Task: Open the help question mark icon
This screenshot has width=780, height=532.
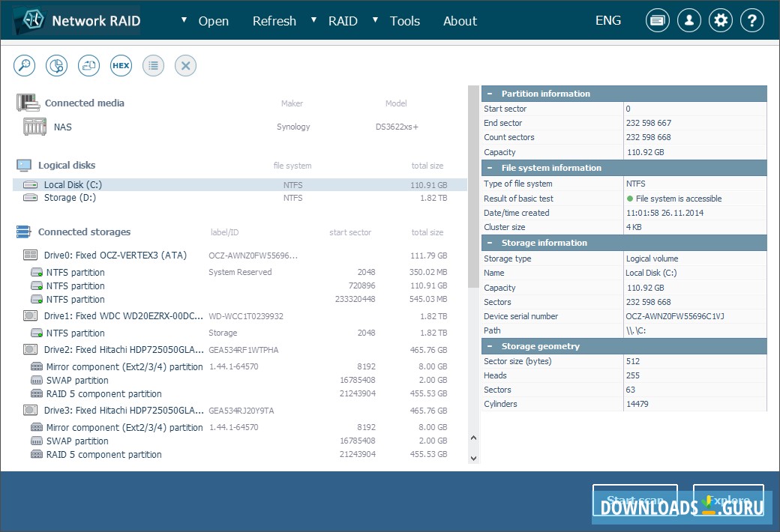Action: 751,21
